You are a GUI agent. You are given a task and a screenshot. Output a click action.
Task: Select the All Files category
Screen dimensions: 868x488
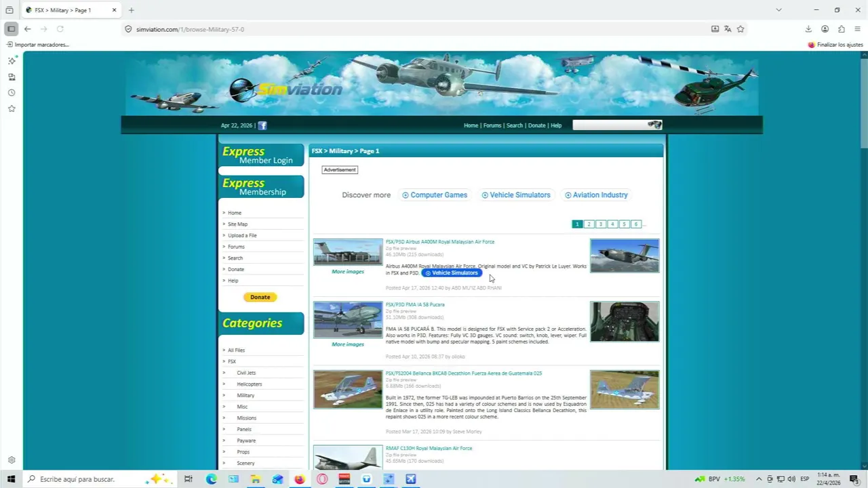[x=236, y=350]
